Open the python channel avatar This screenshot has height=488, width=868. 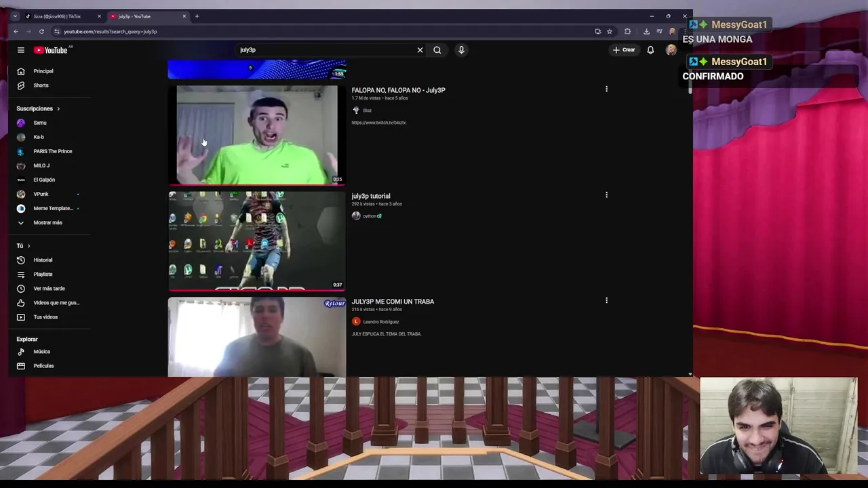click(x=356, y=216)
